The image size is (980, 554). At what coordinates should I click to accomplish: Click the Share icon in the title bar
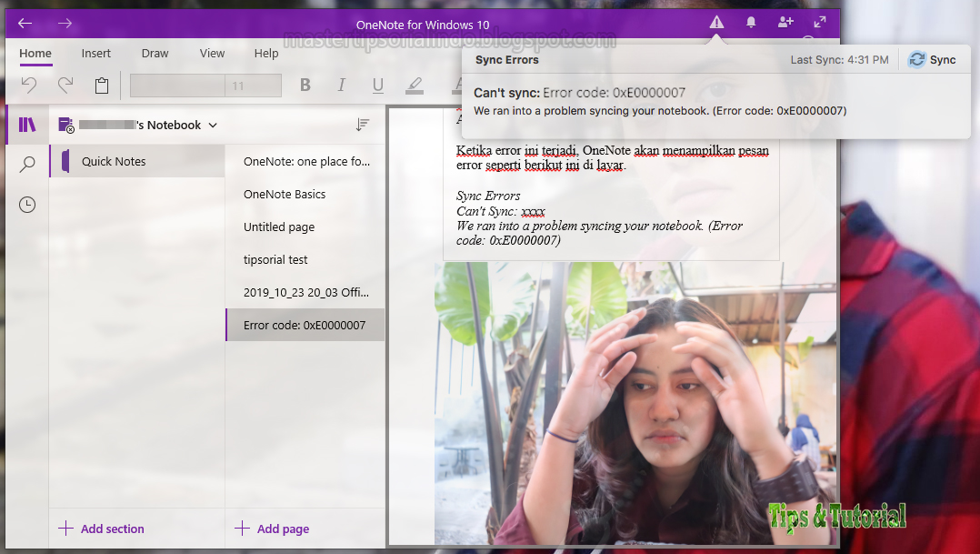(x=785, y=23)
